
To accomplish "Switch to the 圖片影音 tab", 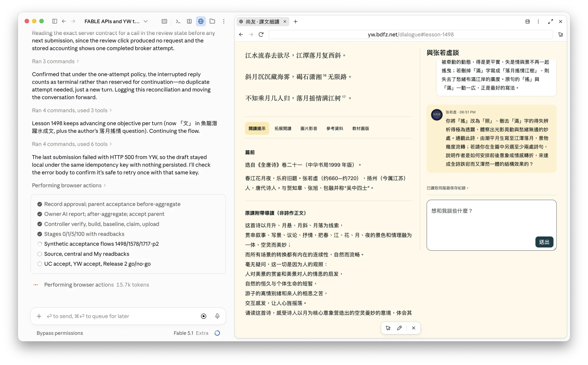I will [309, 128].
